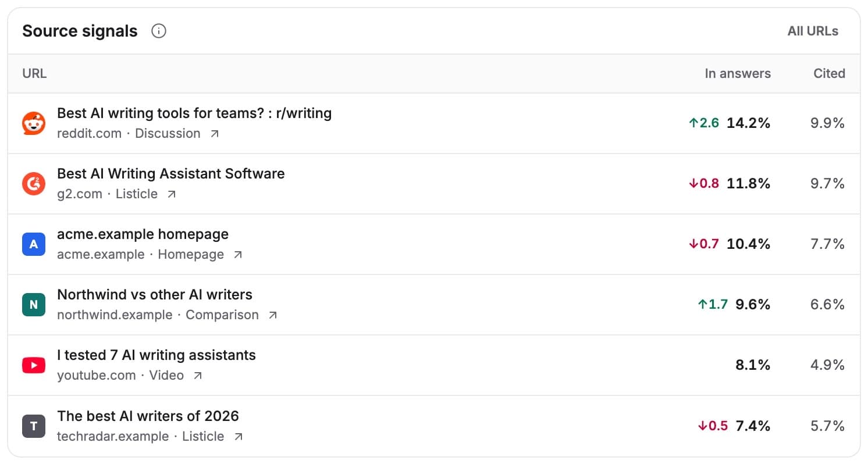Click the G2 logo icon

(34, 184)
